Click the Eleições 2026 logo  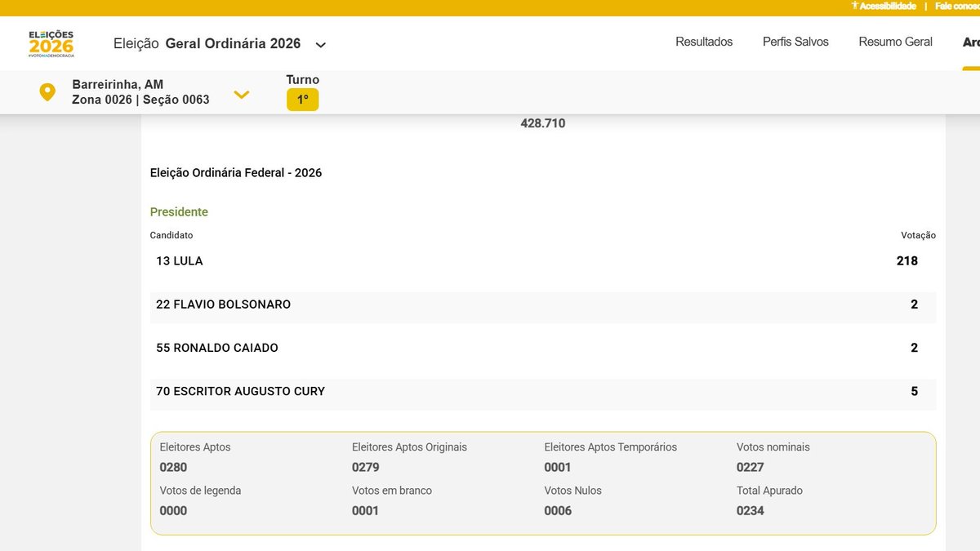(51, 44)
